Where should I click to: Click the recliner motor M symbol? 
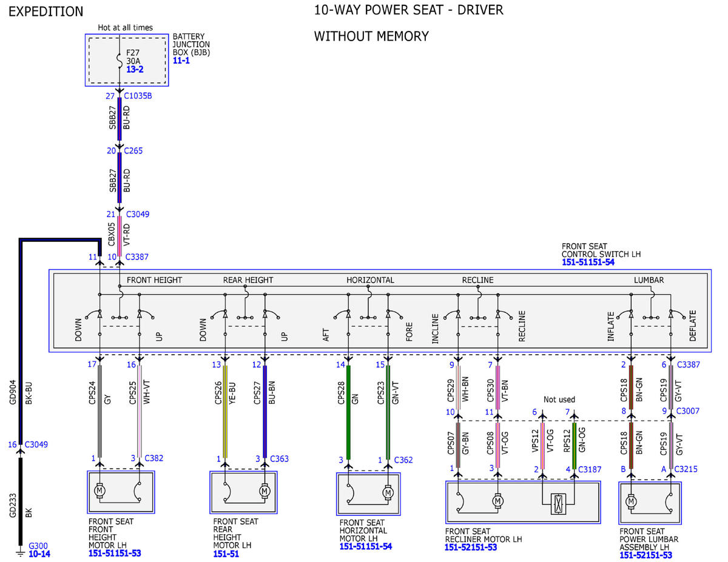tap(497, 501)
